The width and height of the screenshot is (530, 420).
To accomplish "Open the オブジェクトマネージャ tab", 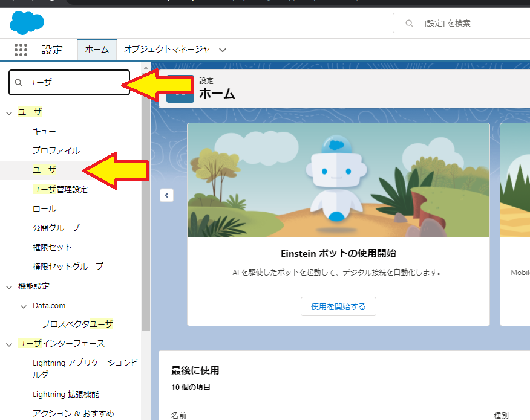I will 167,50.
